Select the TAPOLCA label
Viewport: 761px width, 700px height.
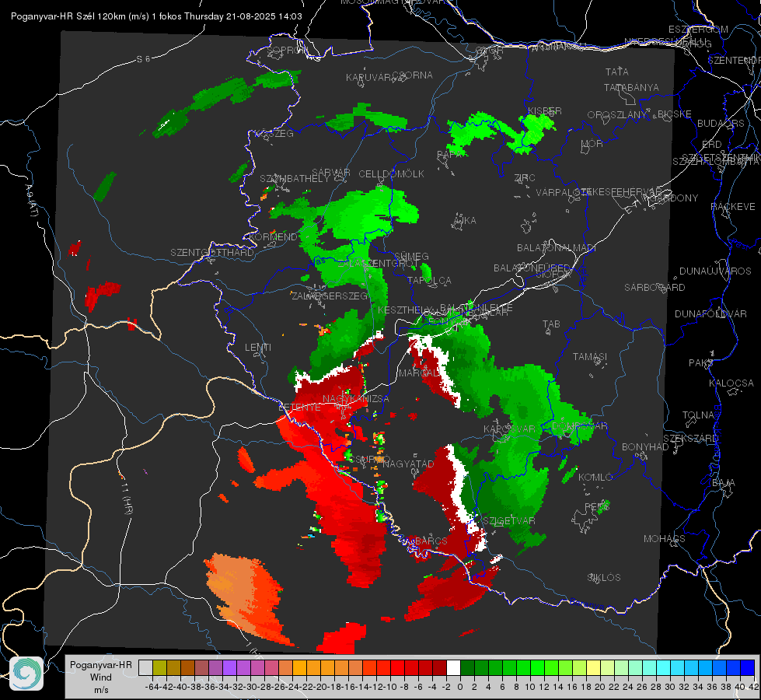pos(430,280)
